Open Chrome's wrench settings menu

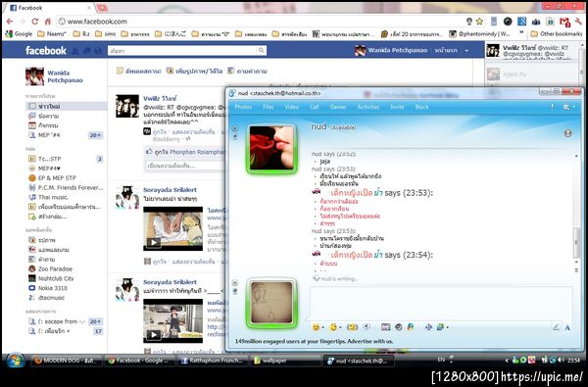578,22
